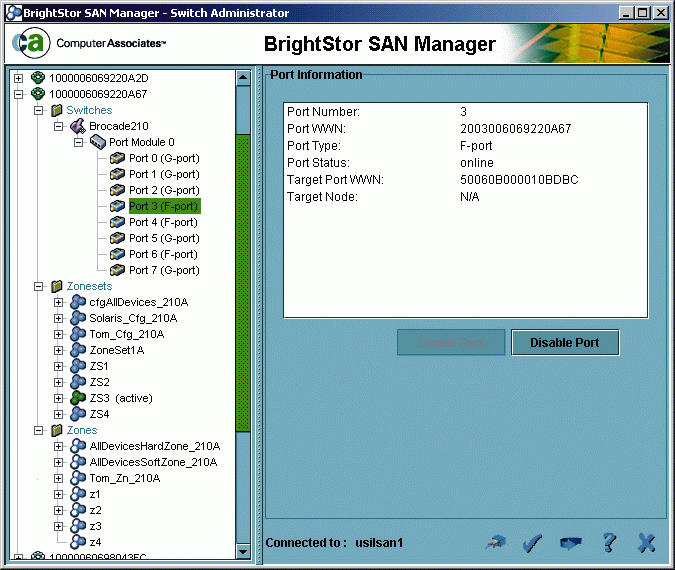
Task: Collapse the Brocade210 switch node
Action: [x=58, y=126]
